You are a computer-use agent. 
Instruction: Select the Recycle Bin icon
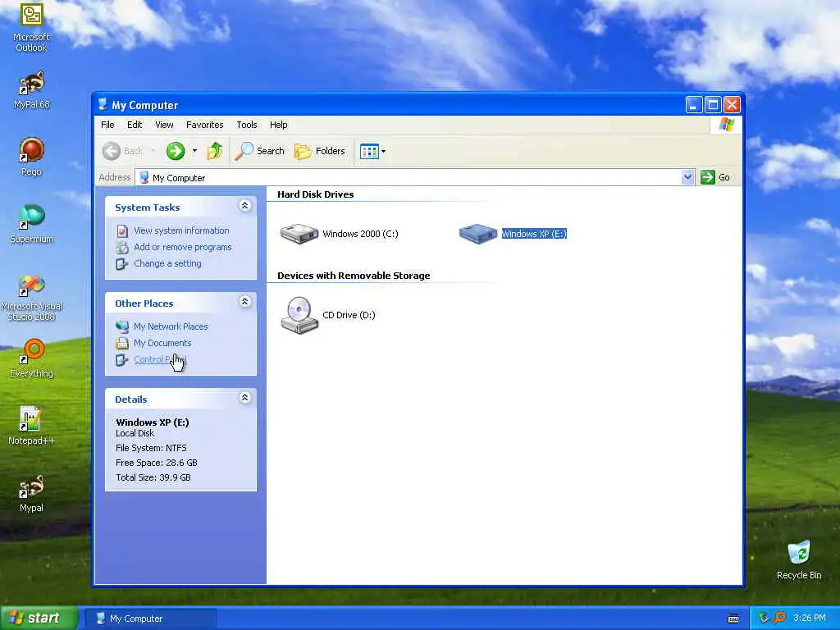point(799,559)
